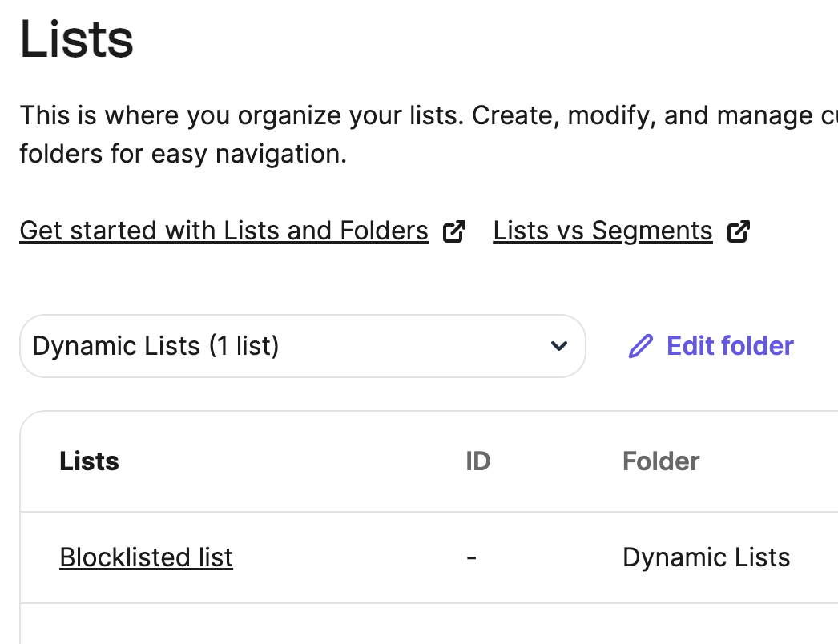The image size is (838, 644).
Task: Click the chevron arrow in the folder selector
Action: pos(559,346)
